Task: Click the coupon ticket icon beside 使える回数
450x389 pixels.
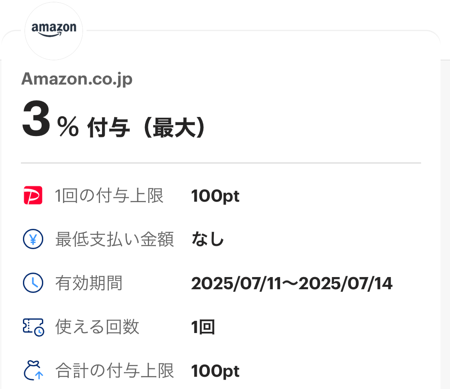Action: pos(33,327)
